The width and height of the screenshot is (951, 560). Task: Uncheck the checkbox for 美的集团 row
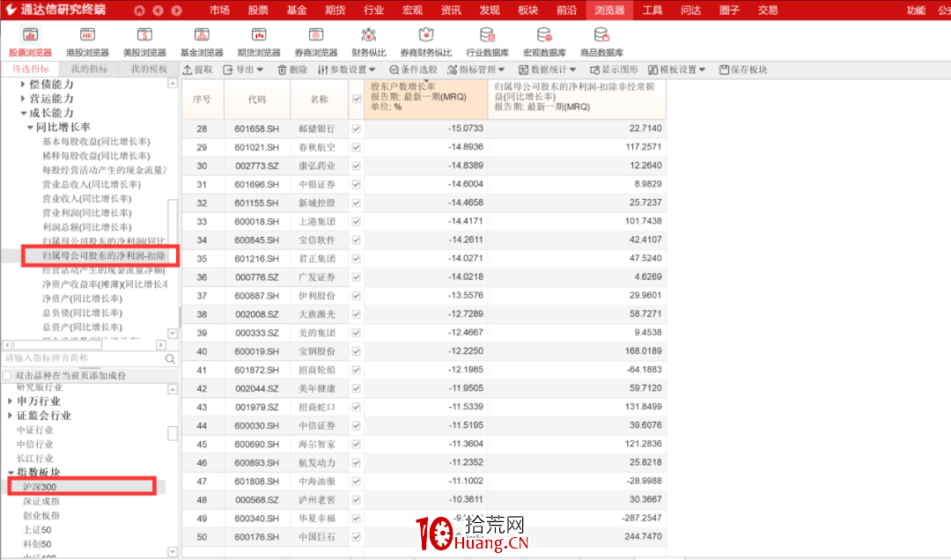356,333
